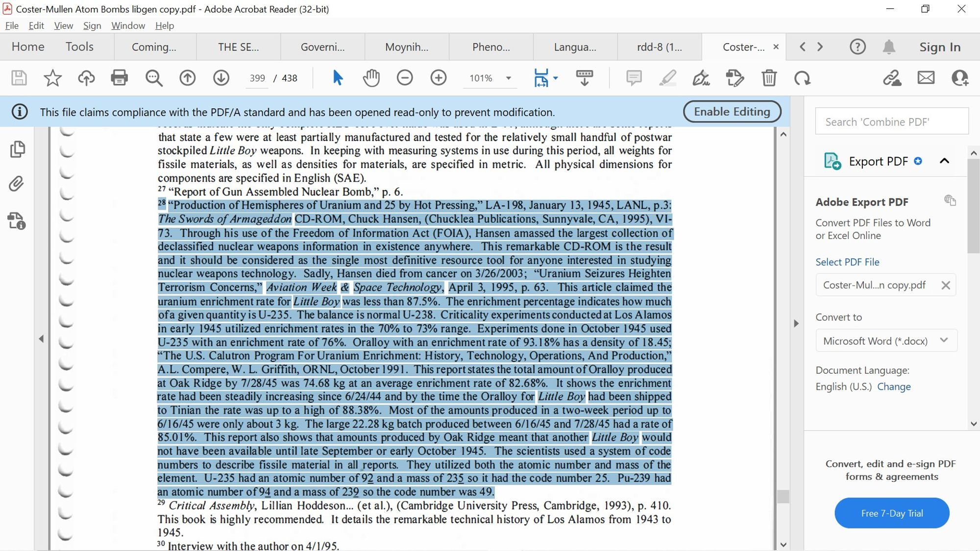This screenshot has height=551, width=980.
Task: Open the Window menu
Action: (128, 25)
